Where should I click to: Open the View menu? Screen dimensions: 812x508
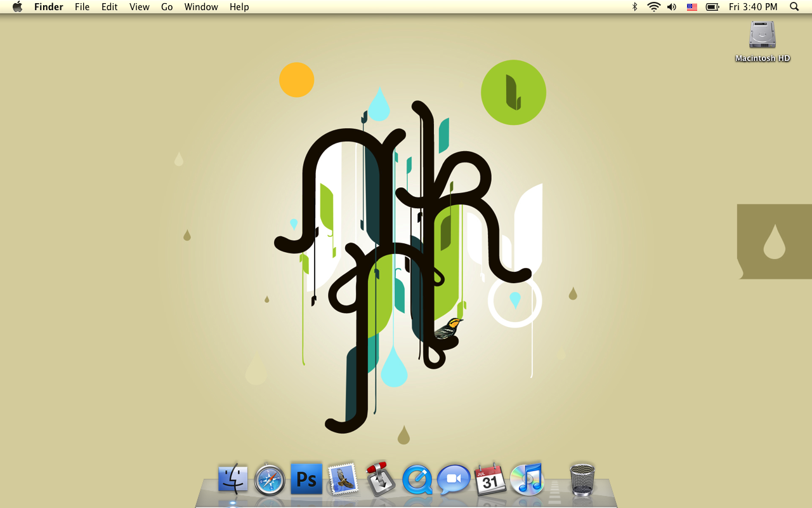click(140, 7)
